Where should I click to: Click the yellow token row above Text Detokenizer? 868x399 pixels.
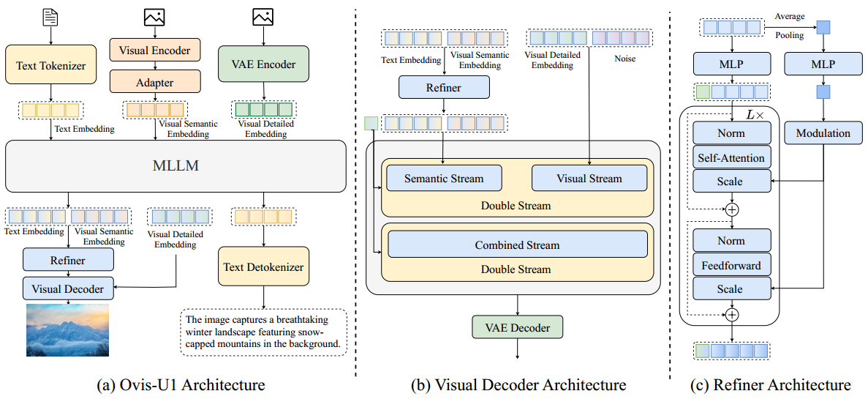(x=263, y=216)
